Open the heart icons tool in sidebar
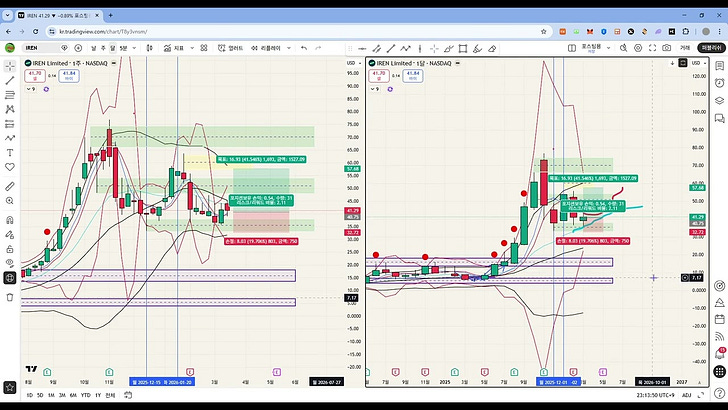 (10, 167)
